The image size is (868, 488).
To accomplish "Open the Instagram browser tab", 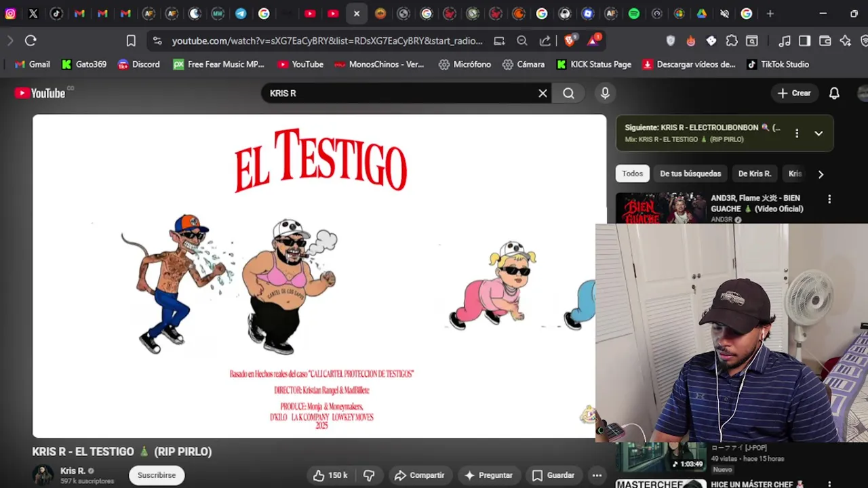I will pos(10,14).
